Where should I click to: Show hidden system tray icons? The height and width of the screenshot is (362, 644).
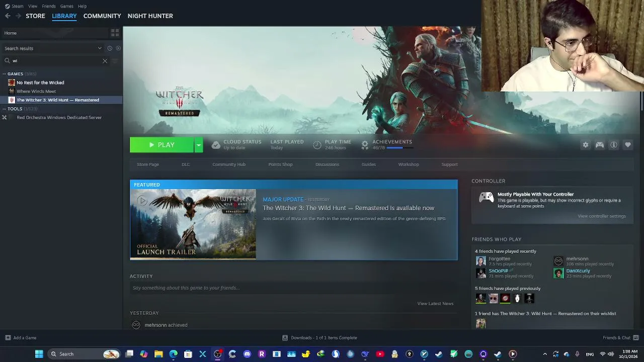coord(545,354)
